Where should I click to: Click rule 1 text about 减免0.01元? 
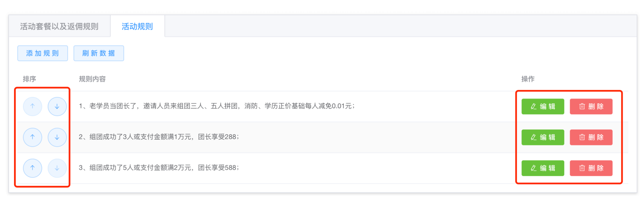coord(216,106)
